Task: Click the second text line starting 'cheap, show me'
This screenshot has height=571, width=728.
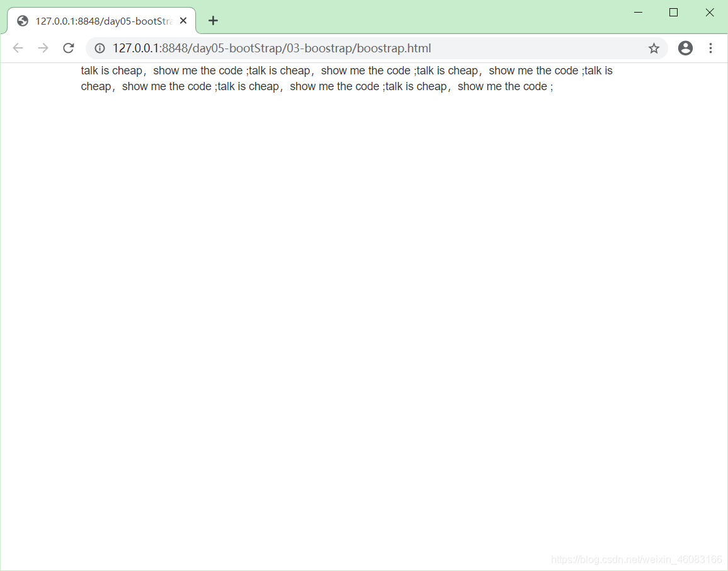Action: click(x=317, y=86)
